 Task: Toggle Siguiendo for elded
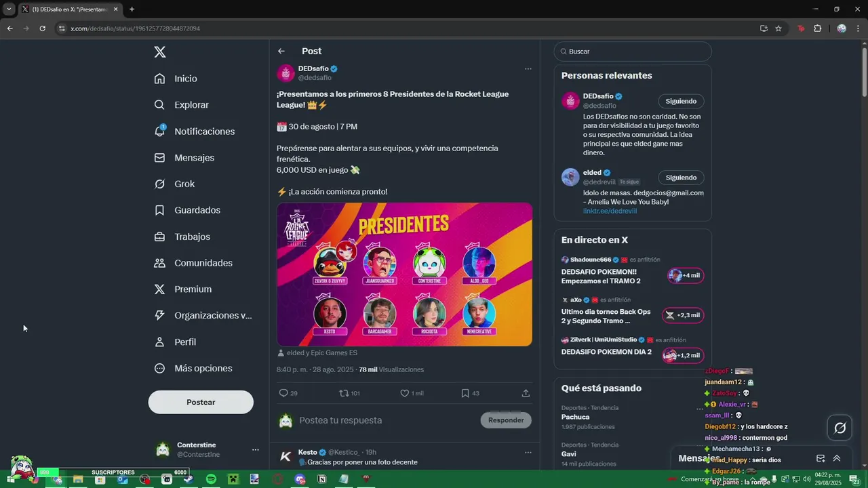tap(681, 178)
